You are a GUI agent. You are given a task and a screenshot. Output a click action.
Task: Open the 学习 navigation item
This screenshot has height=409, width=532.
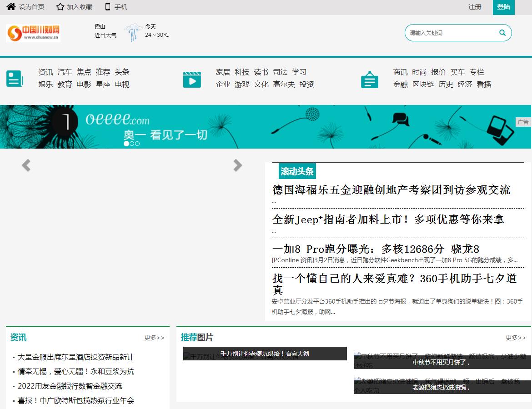click(299, 72)
